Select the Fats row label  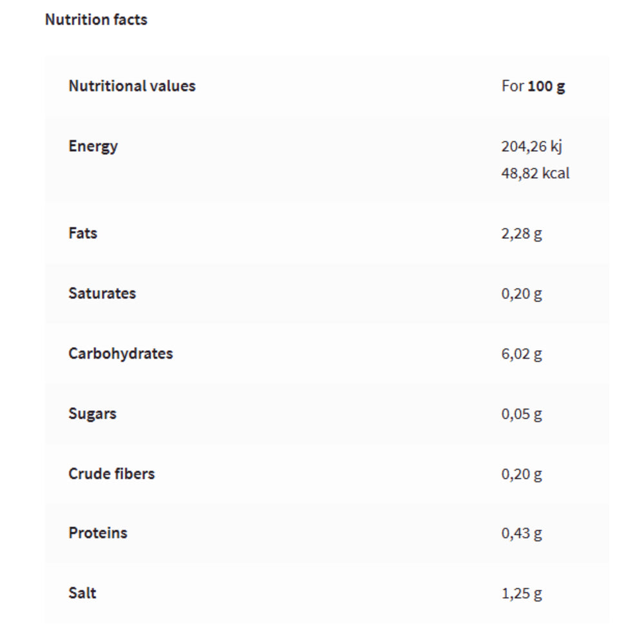tap(83, 233)
